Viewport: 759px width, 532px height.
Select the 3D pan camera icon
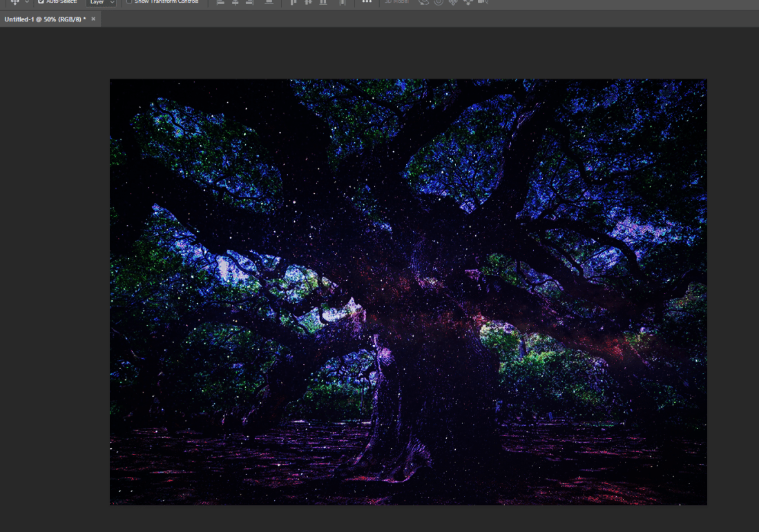pyautogui.click(x=453, y=3)
